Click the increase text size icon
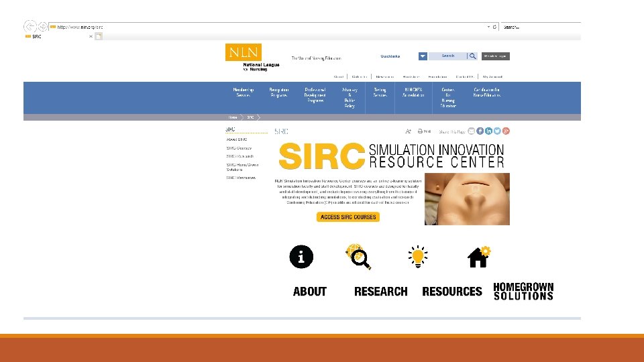Image resolution: width=644 pixels, height=362 pixels. coord(408,131)
